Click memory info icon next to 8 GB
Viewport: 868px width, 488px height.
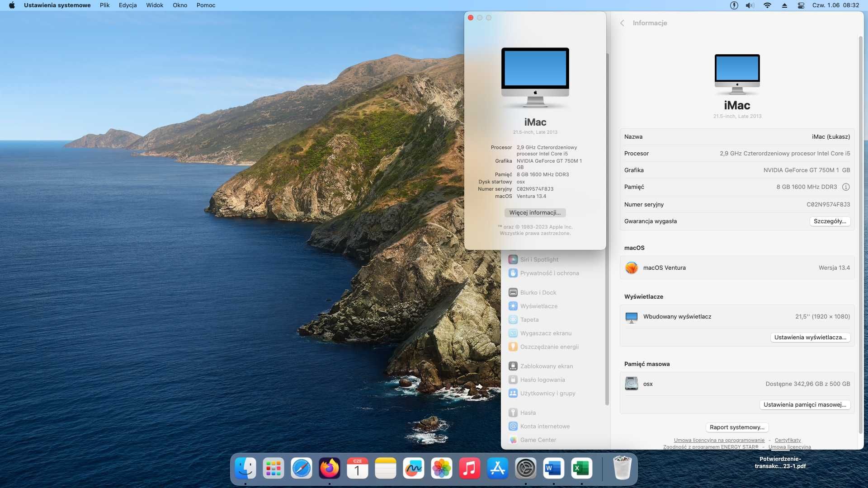[x=846, y=187]
